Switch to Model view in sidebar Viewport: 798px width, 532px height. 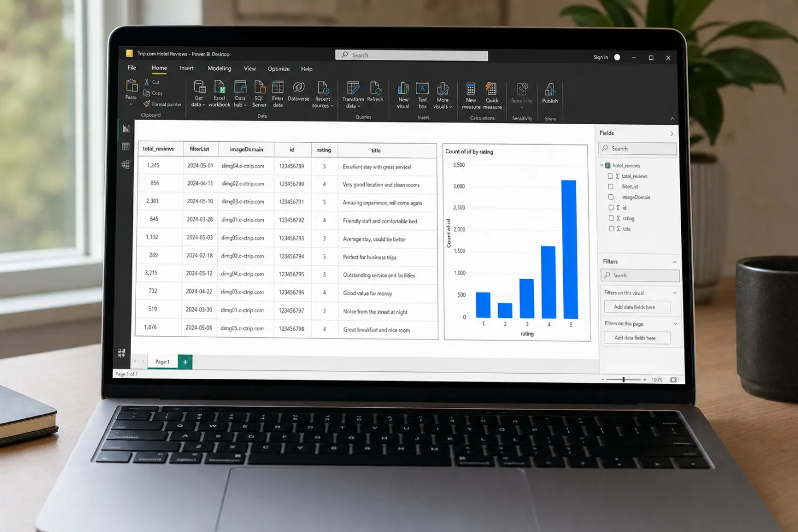[x=125, y=165]
